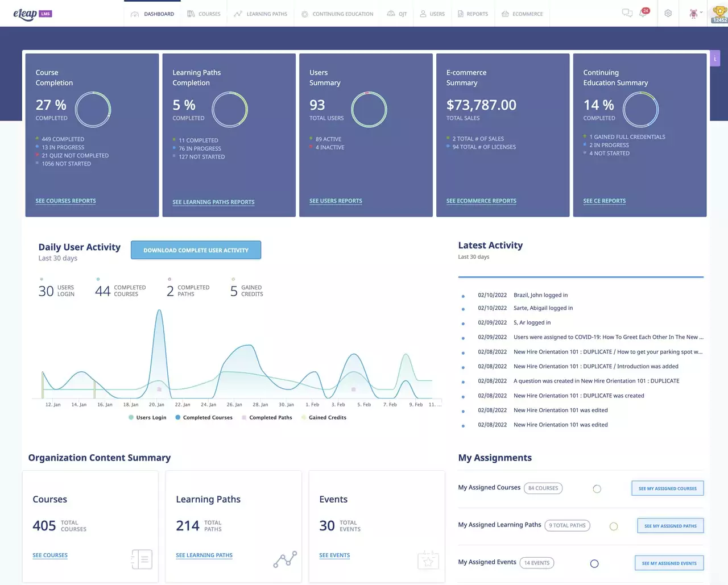Viewport: 728px width, 585px height.
Task: Click the purple info tab icon
Action: tap(715, 58)
